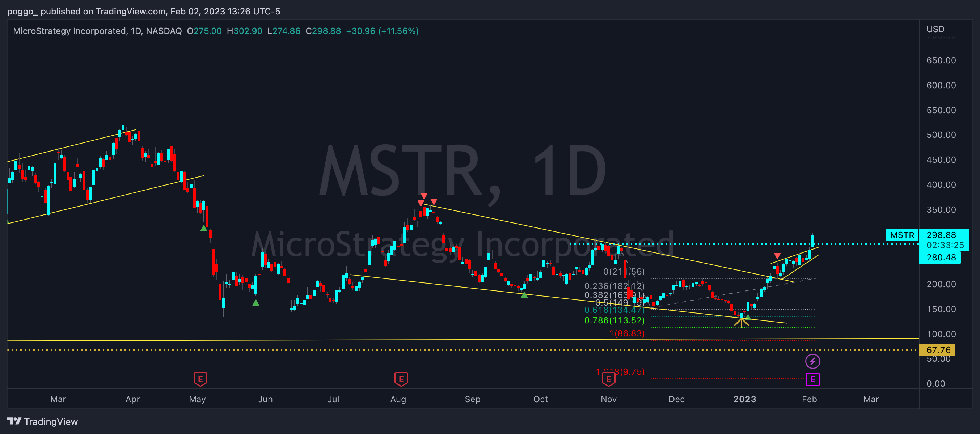Click the 1(86.83) Fibonacci level label
Viewport: 980px width, 434px height.
627,333
